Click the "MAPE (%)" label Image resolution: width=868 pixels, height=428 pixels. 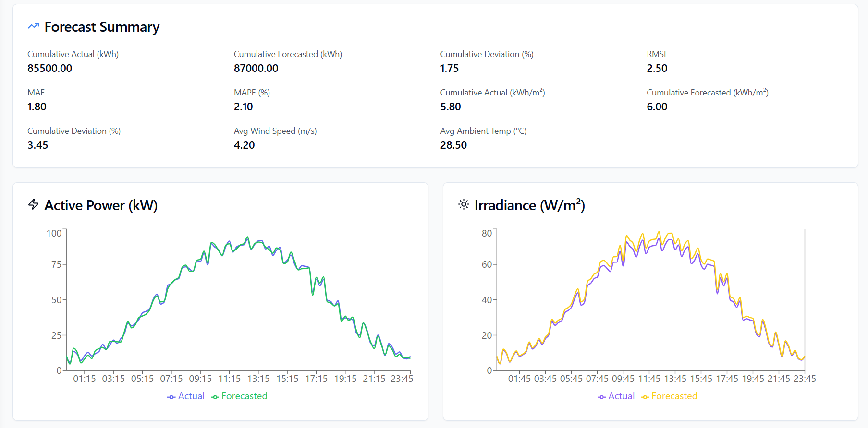tap(252, 93)
